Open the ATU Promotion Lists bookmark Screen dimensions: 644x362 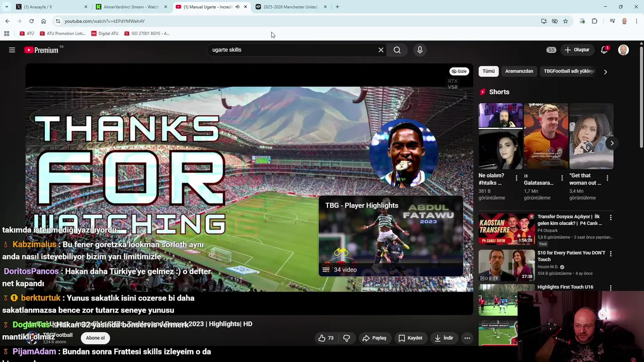pyautogui.click(x=62, y=34)
